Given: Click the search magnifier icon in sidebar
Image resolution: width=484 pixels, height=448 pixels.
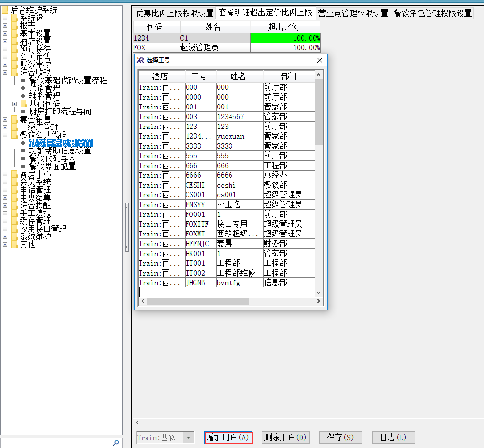Looking at the screenshot, I should [x=116, y=443].
